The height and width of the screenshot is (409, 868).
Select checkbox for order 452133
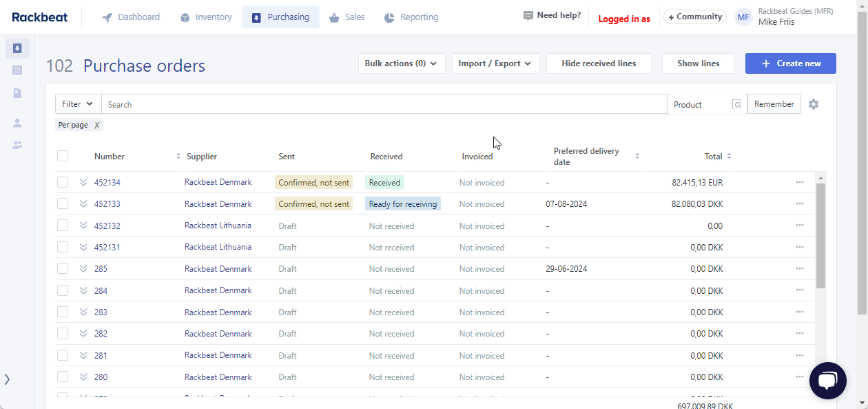pos(63,203)
